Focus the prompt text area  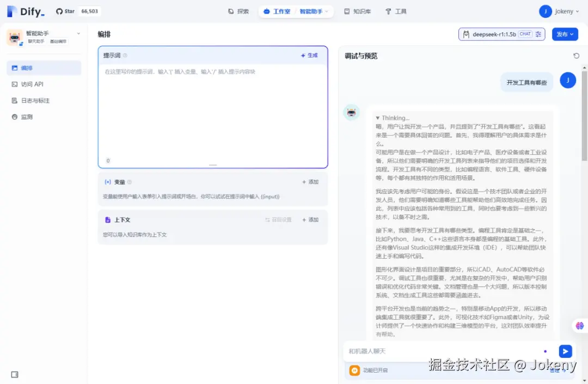click(213, 111)
